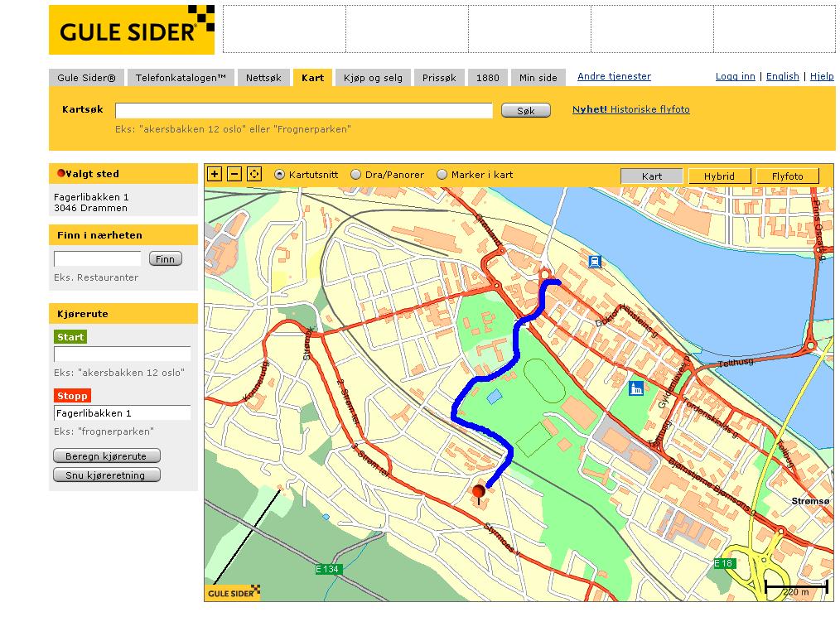Open Nyhet! Historiske flyfoto link
Screen dimensions: 840x641
point(630,109)
